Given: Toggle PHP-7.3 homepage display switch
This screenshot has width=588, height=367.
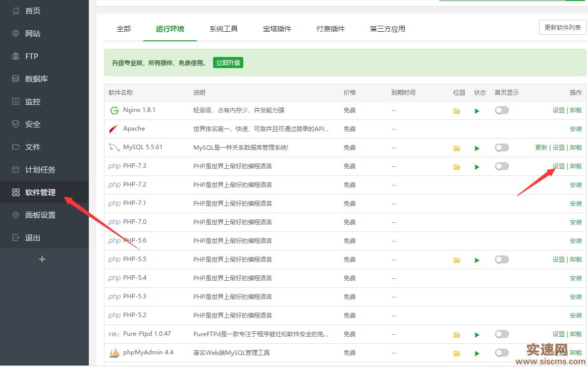Looking at the screenshot, I should [x=502, y=166].
